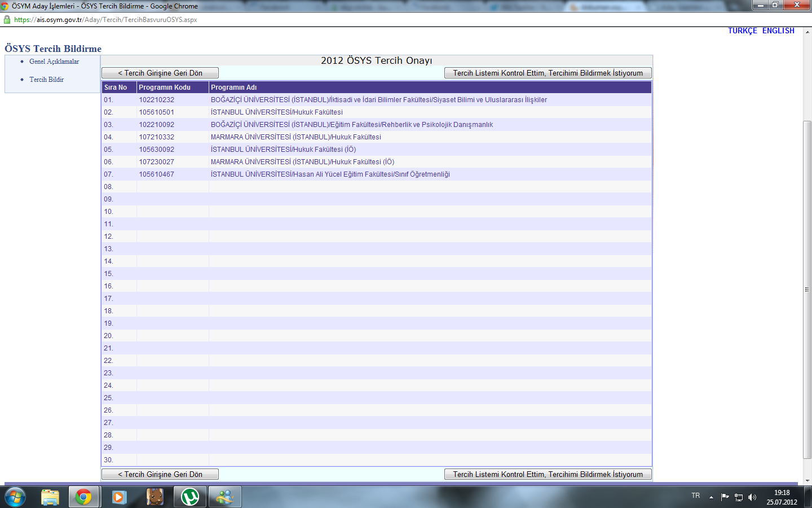The image size is (812, 508).
Task: Click the TR language indicator
Action: (696, 496)
